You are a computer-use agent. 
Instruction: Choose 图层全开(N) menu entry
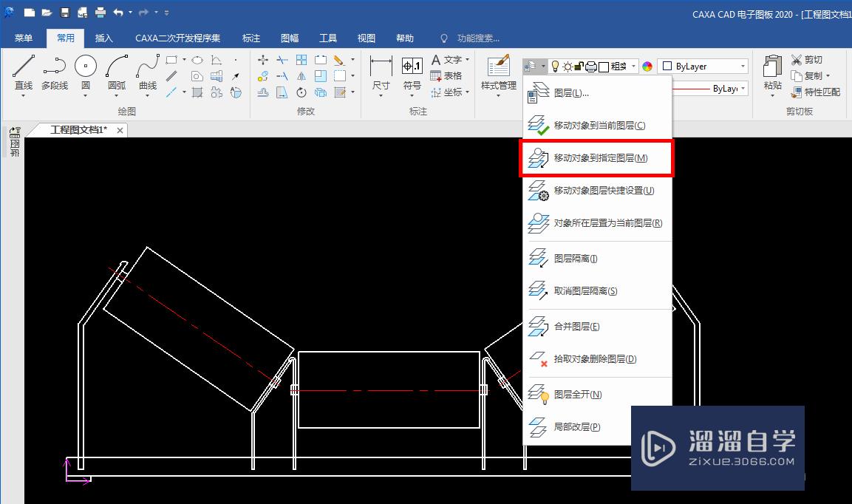click(596, 395)
